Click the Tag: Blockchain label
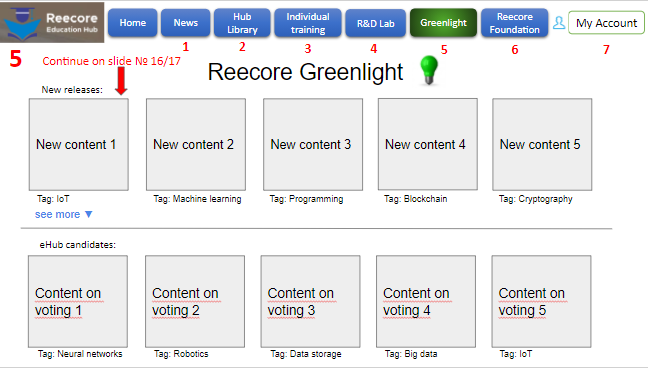 [x=415, y=199]
